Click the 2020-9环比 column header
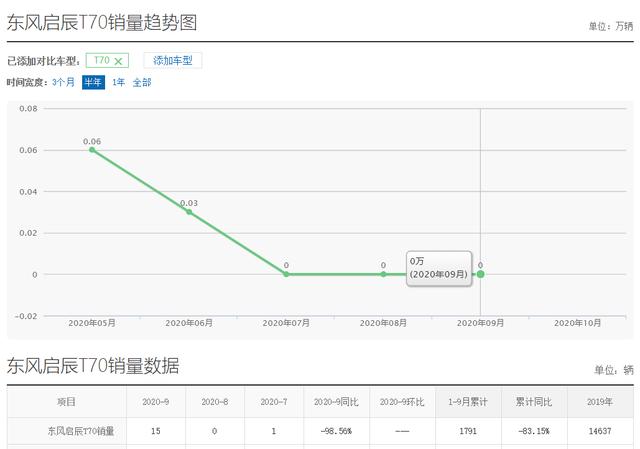The height and width of the screenshot is (449, 640). pos(402,402)
